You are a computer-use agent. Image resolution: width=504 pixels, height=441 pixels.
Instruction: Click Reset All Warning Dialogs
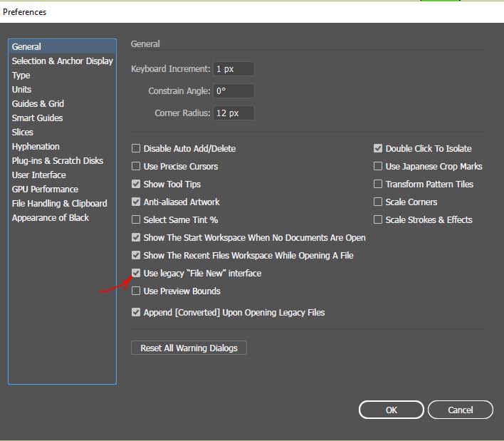(x=189, y=348)
